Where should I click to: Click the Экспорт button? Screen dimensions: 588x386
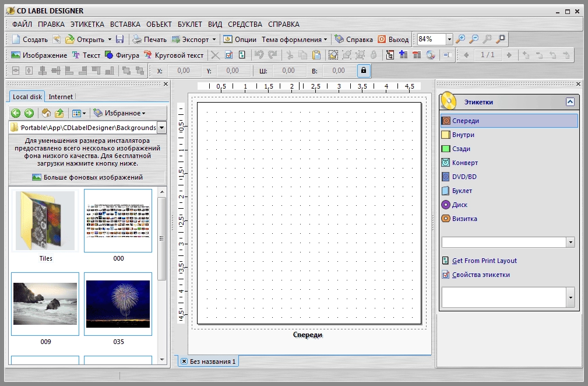coord(190,40)
